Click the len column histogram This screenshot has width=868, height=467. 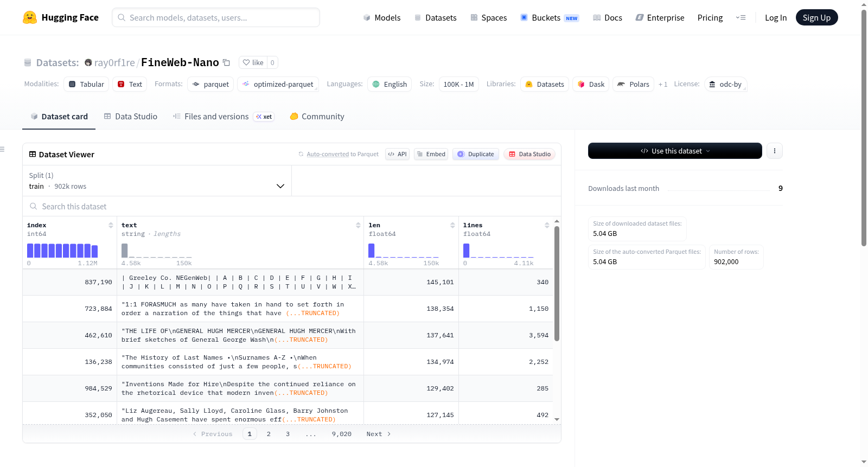[x=404, y=251]
